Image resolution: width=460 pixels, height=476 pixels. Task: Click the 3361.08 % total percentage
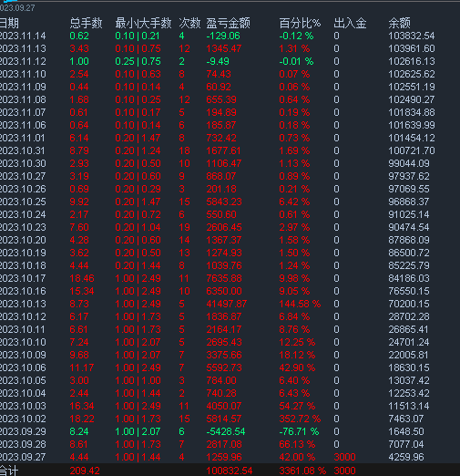point(302,471)
